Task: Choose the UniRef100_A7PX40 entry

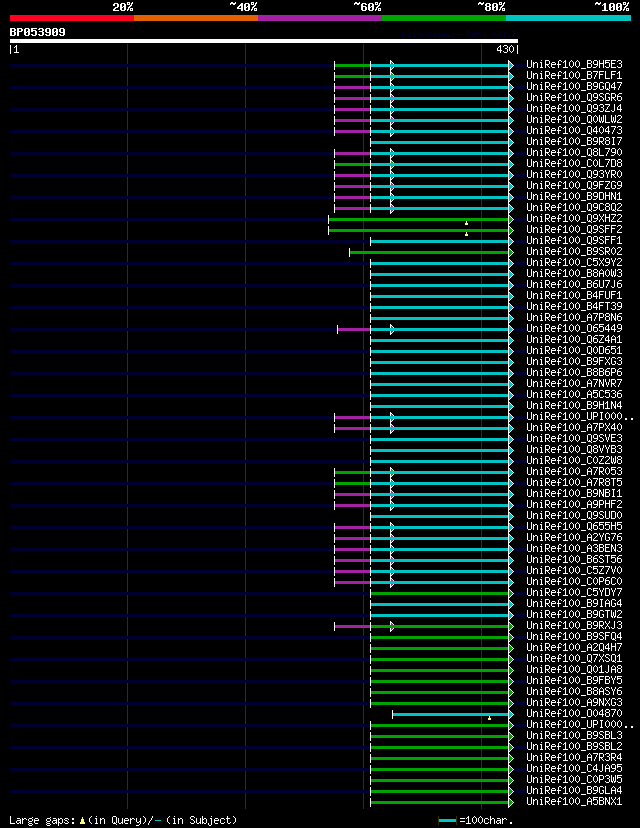Action: (x=575, y=428)
